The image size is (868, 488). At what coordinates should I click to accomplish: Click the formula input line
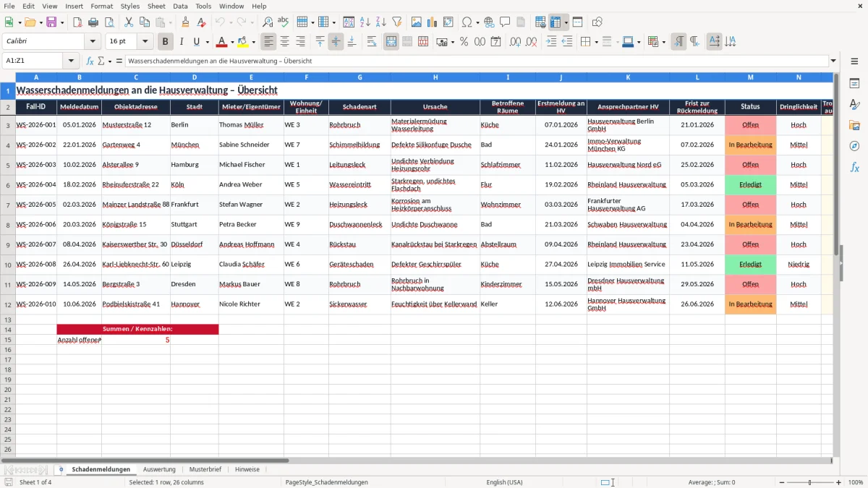[477, 61]
